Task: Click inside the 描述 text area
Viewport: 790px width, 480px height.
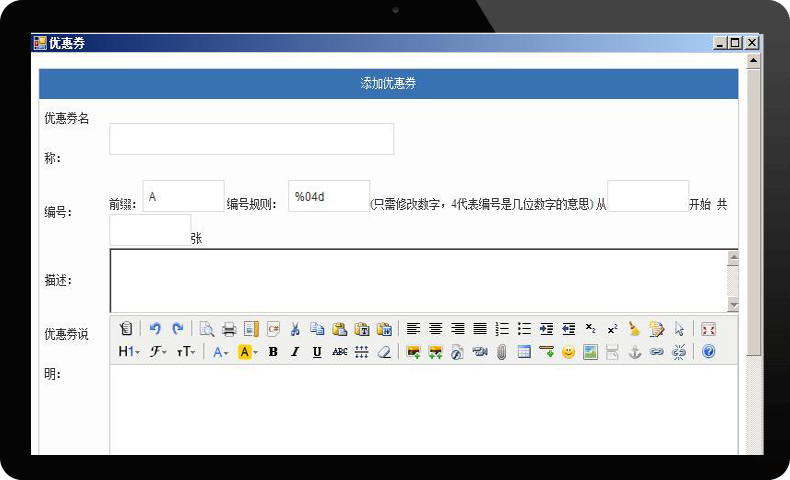Action: pyautogui.click(x=418, y=281)
